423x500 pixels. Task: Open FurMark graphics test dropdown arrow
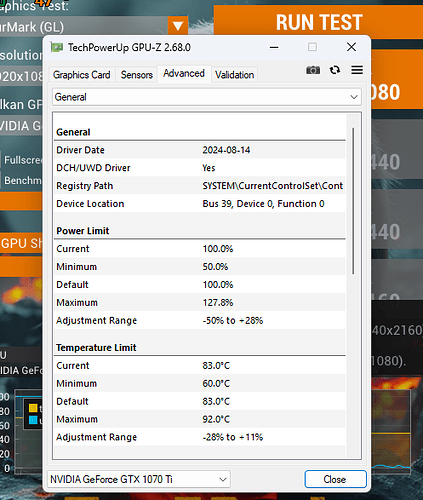(178, 26)
